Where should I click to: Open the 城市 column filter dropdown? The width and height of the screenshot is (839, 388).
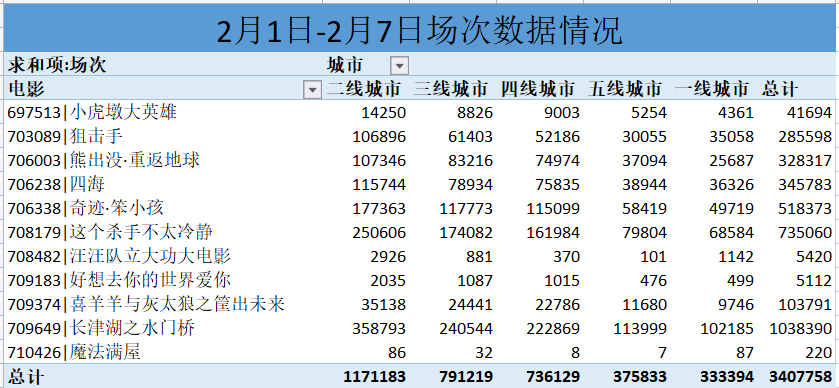399,66
